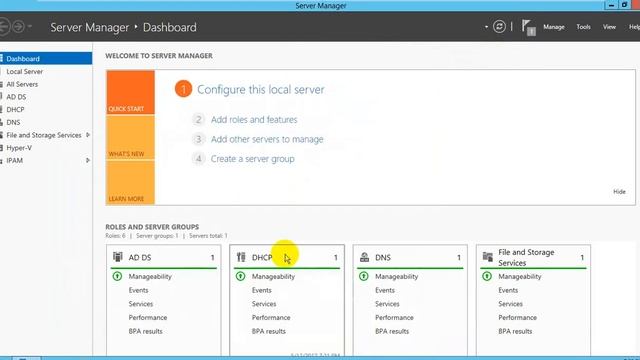Select the Learn More tile
Screen dimensions: 640x360
point(131,182)
